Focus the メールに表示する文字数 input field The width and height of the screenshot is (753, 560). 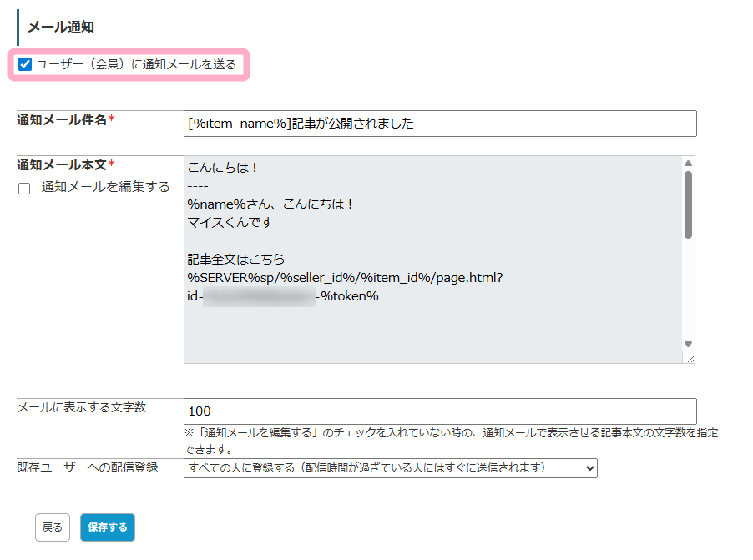pyautogui.click(x=440, y=411)
